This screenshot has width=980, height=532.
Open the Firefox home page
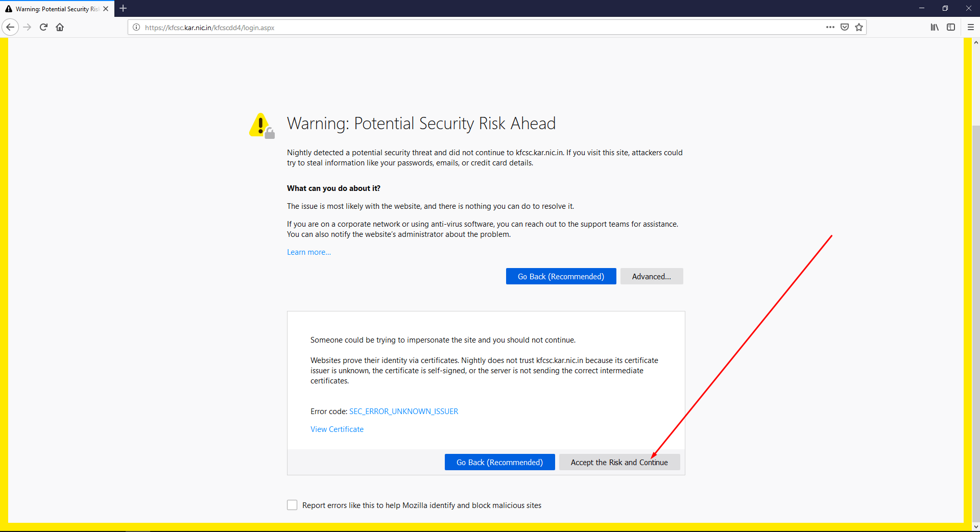[60, 27]
